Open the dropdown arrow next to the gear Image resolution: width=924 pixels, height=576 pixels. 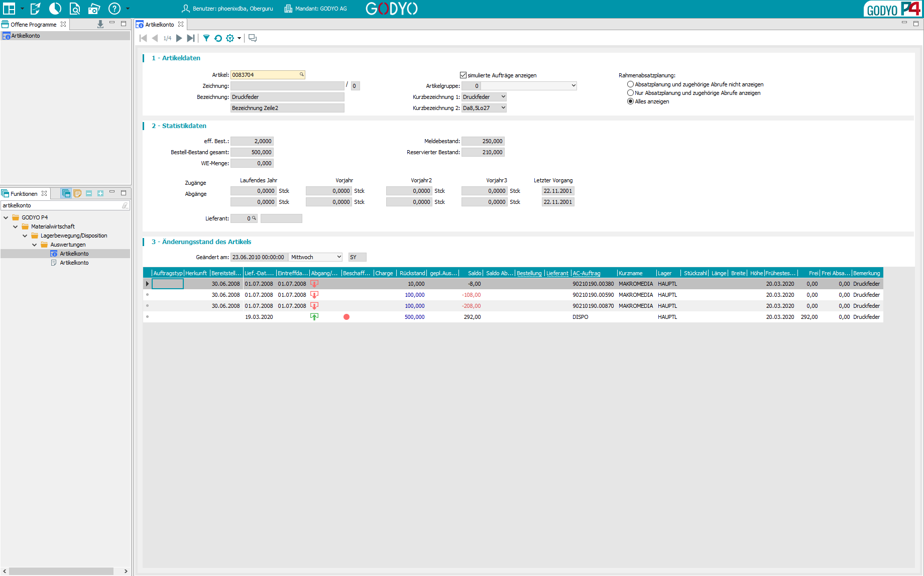(240, 38)
